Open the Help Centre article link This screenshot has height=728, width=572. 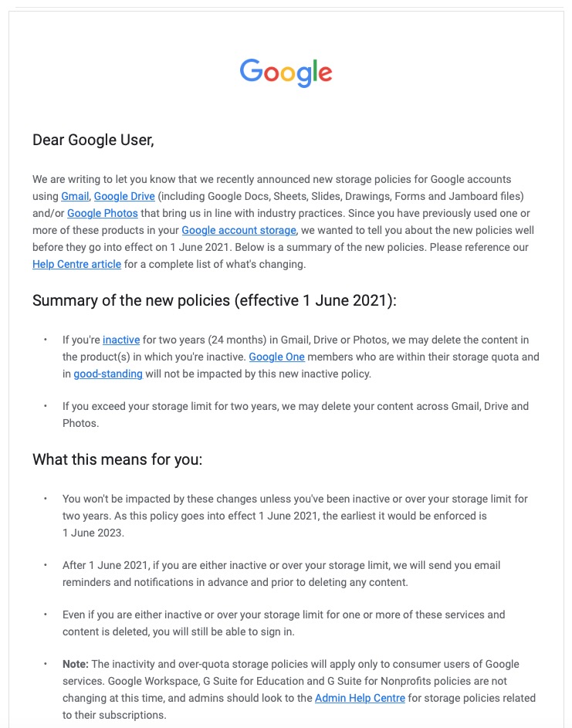(76, 264)
